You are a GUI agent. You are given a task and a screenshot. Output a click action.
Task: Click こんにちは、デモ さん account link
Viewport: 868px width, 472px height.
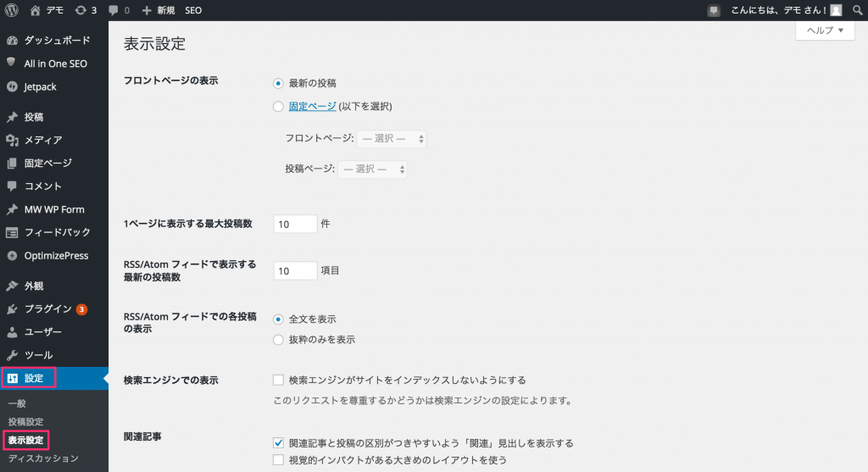[778, 10]
